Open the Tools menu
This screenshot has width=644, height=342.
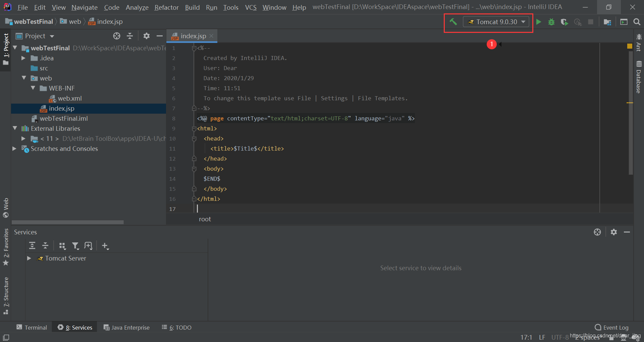231,7
